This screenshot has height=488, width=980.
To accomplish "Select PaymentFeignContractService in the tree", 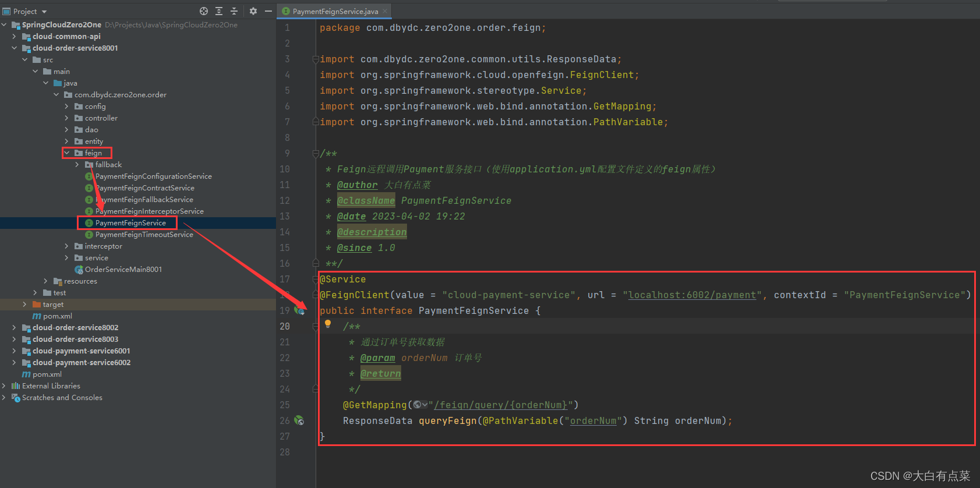I will (x=144, y=188).
